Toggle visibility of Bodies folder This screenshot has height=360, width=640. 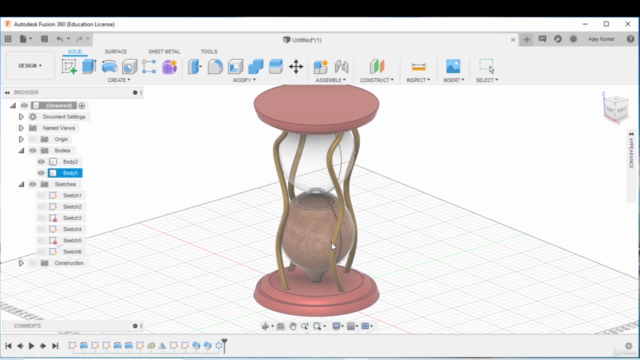point(33,151)
